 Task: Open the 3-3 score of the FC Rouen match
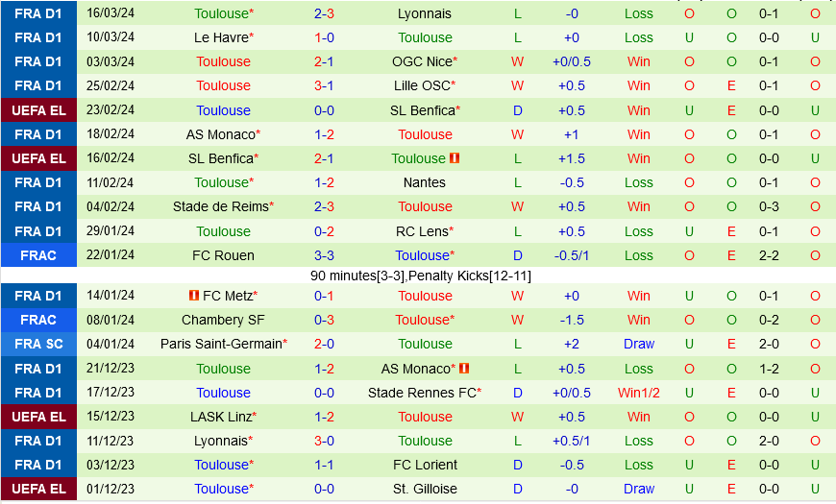(324, 255)
